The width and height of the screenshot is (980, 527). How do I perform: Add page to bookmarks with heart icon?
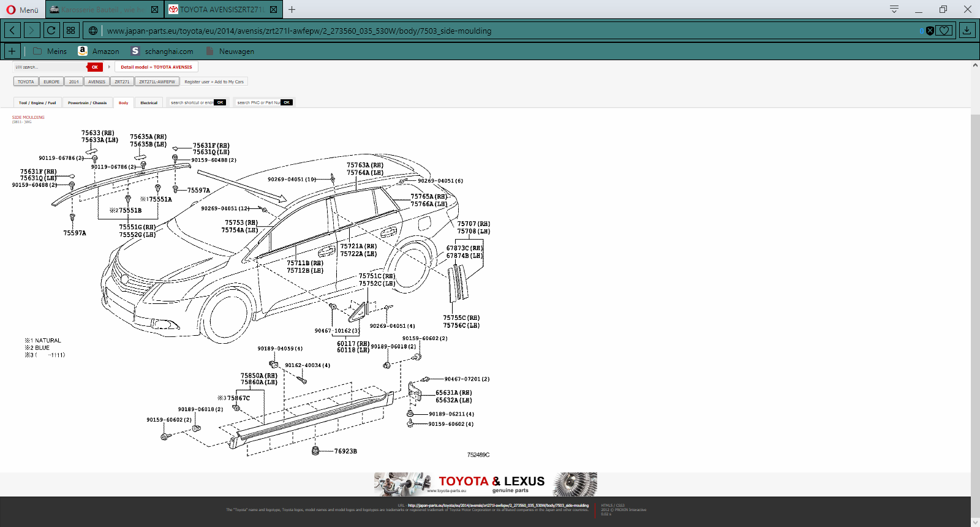(x=944, y=31)
